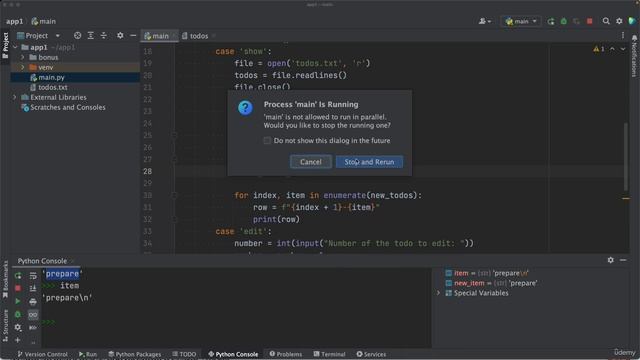Click the JetBrains Toolbox icon at top right

click(632, 21)
